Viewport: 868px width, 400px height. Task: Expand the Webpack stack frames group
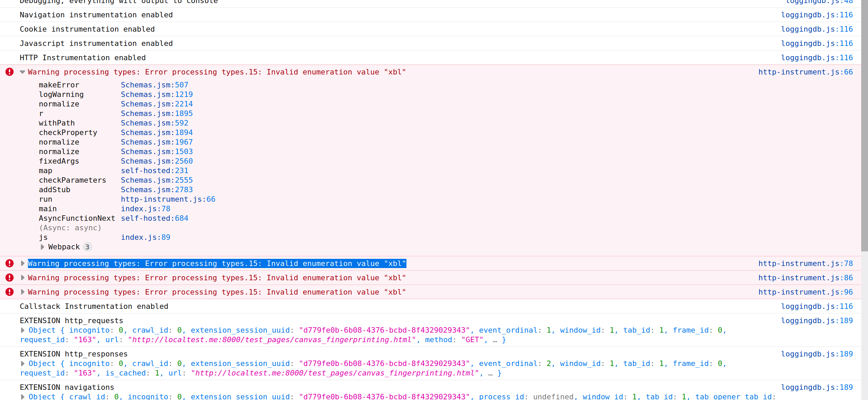[42, 247]
